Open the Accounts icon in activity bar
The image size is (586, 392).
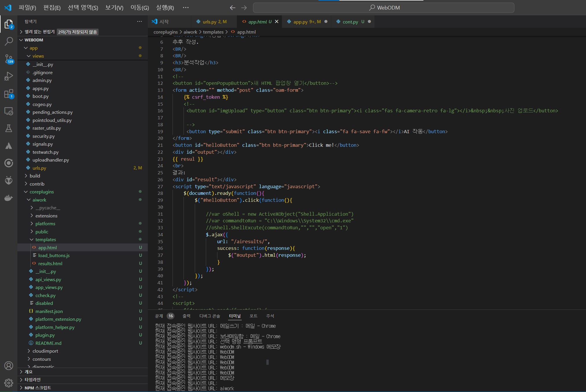[9, 366]
